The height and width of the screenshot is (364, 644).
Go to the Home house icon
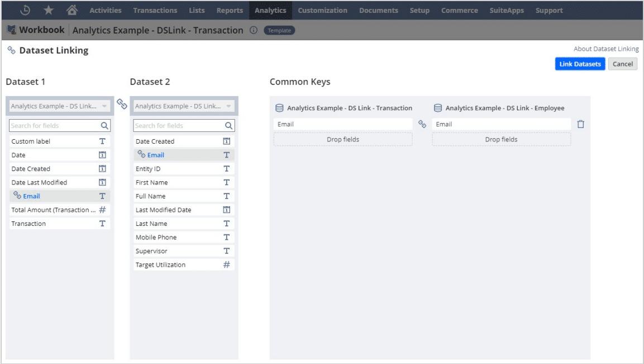(71, 10)
